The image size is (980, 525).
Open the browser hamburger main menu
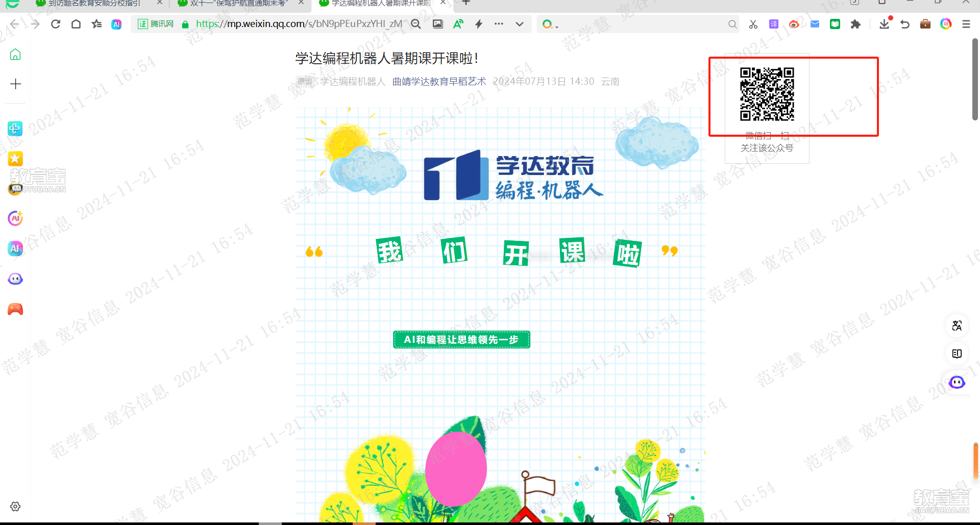click(x=966, y=24)
